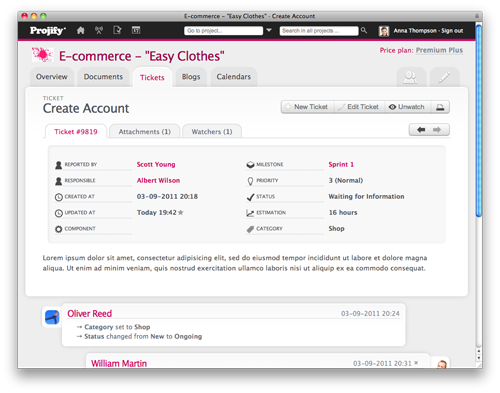The width and height of the screenshot is (500, 393).
Task: Toggle Unwatch for this ticket
Action: click(x=408, y=107)
